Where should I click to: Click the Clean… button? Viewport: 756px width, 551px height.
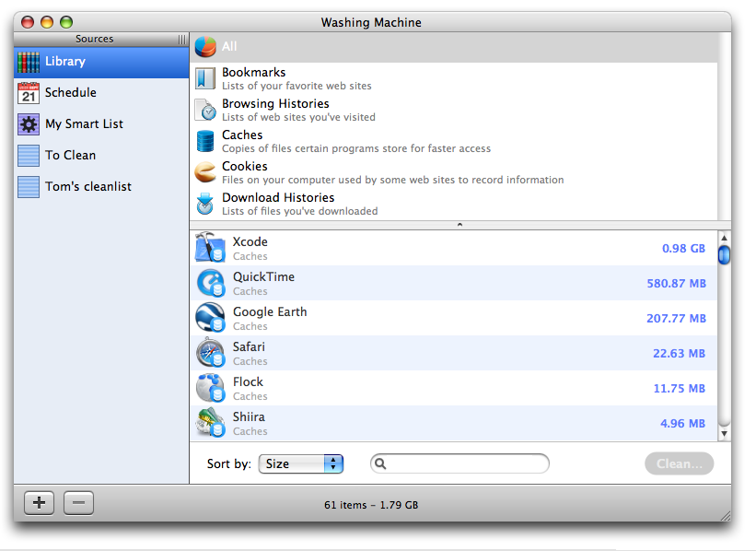point(680,463)
